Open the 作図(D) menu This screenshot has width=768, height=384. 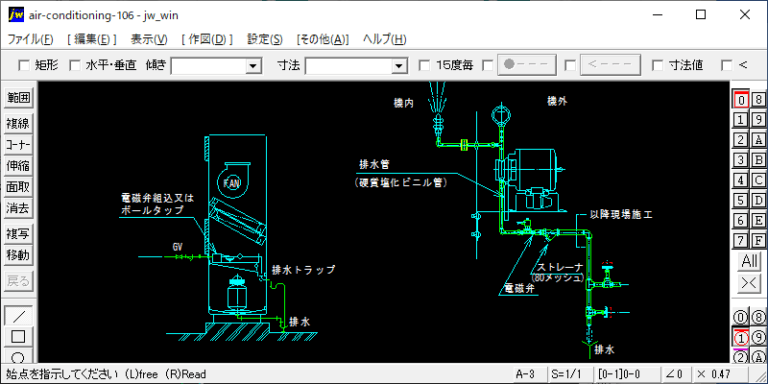207,40
